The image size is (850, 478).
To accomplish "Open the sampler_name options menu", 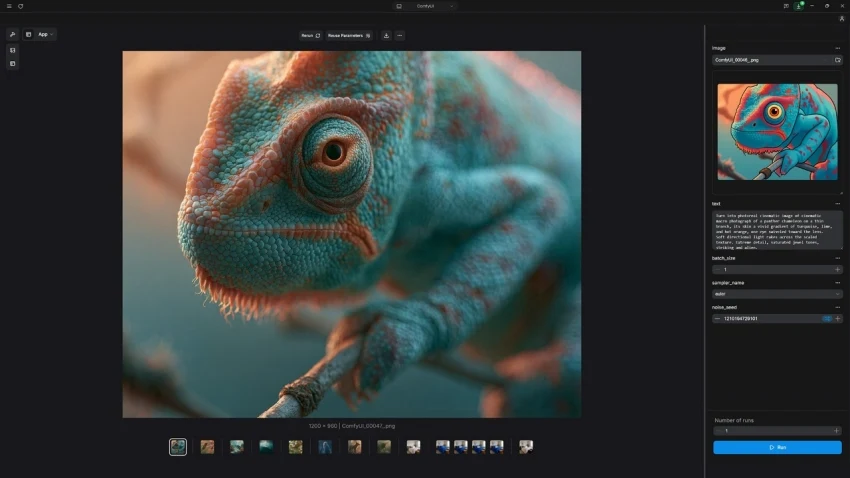I will click(838, 283).
